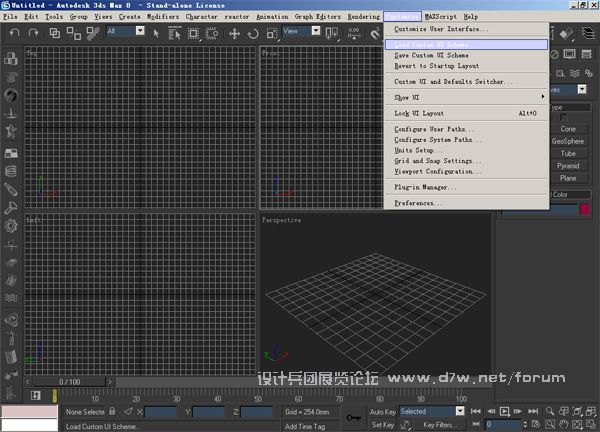Click the GeoSphere primitive button
The height and width of the screenshot is (432, 600).
click(x=568, y=141)
